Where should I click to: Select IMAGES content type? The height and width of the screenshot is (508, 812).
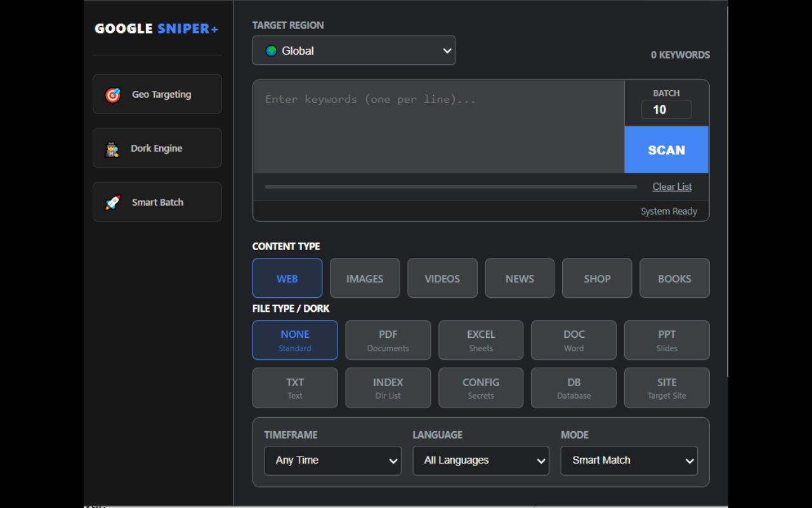pos(365,278)
